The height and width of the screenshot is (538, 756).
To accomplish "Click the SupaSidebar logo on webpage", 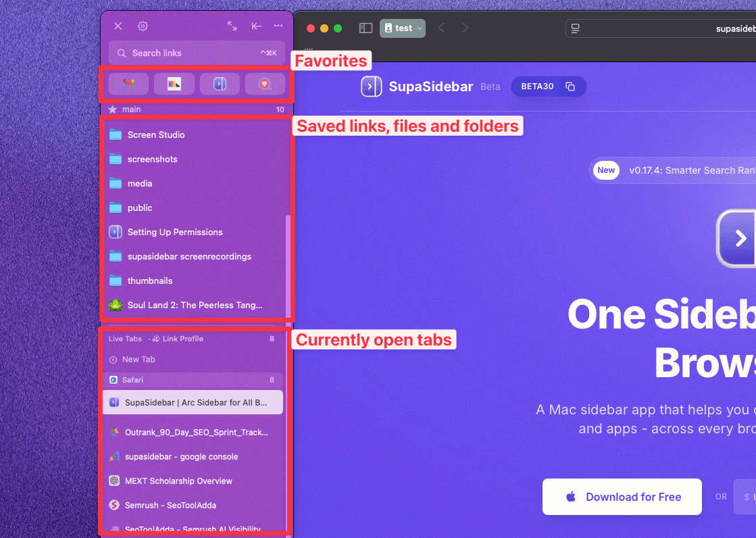I will tap(372, 87).
